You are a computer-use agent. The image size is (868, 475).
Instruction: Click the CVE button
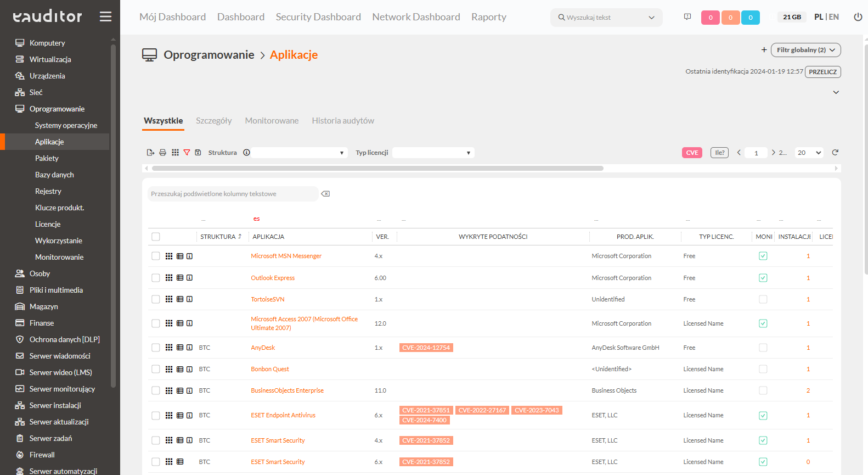click(x=692, y=153)
